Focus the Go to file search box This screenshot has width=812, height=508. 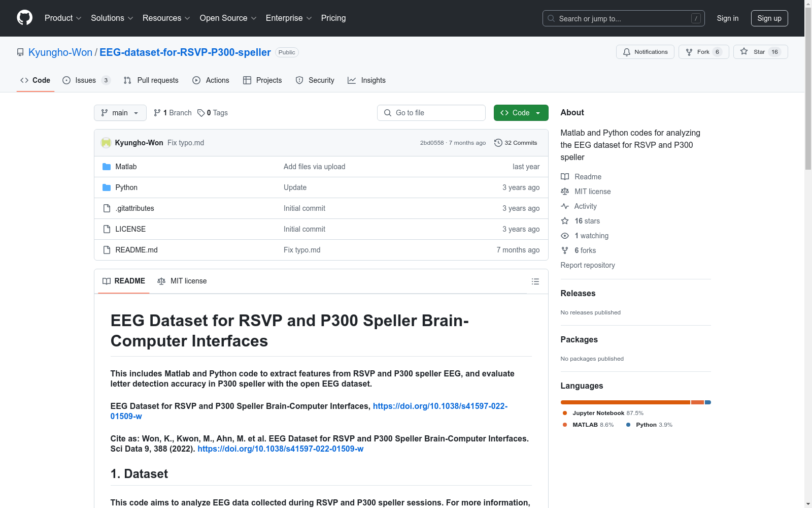431,113
